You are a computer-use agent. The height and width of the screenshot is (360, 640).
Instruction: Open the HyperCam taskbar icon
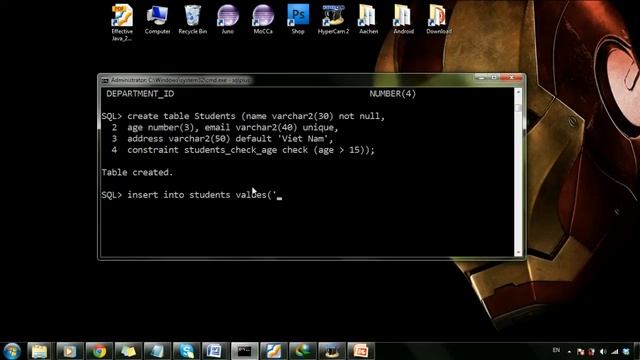point(332,351)
